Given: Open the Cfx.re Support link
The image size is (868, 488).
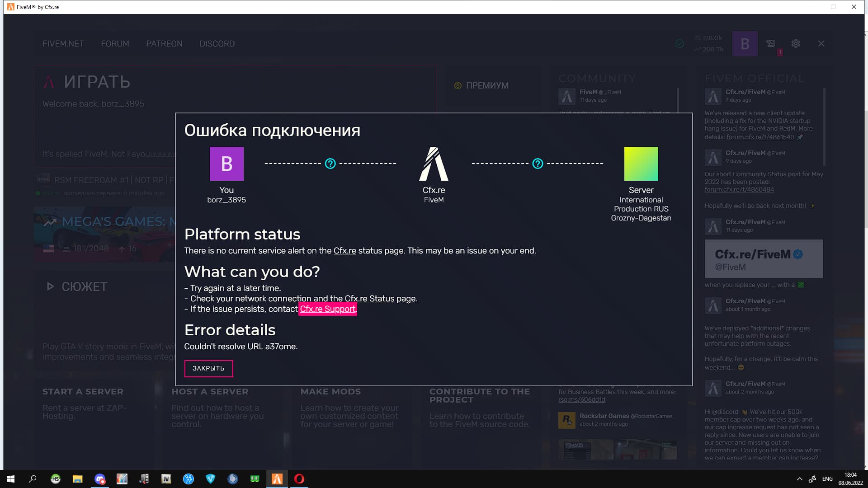Looking at the screenshot, I should point(327,309).
